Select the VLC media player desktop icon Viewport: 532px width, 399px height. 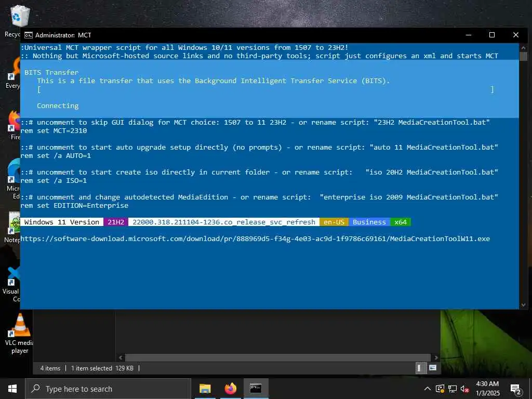click(20, 334)
